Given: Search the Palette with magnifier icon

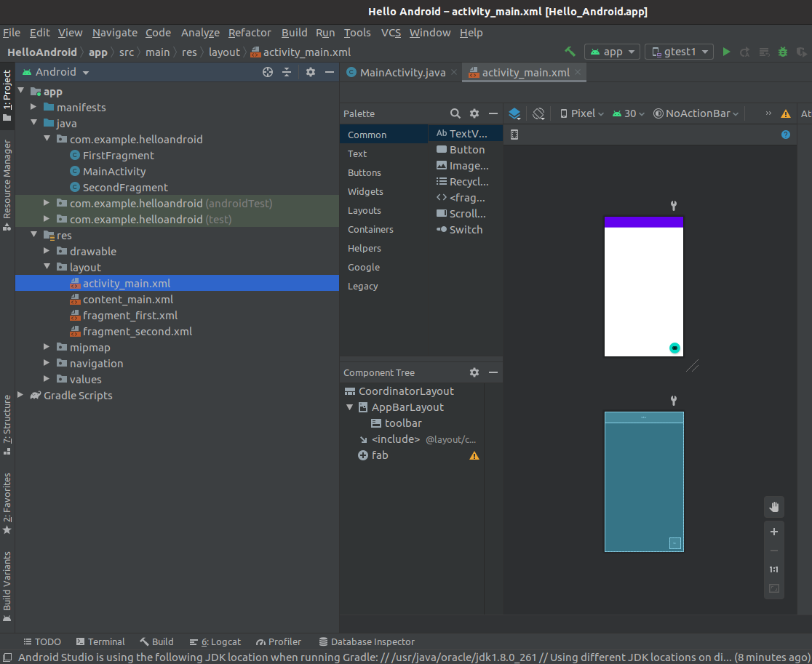Looking at the screenshot, I should 455,113.
